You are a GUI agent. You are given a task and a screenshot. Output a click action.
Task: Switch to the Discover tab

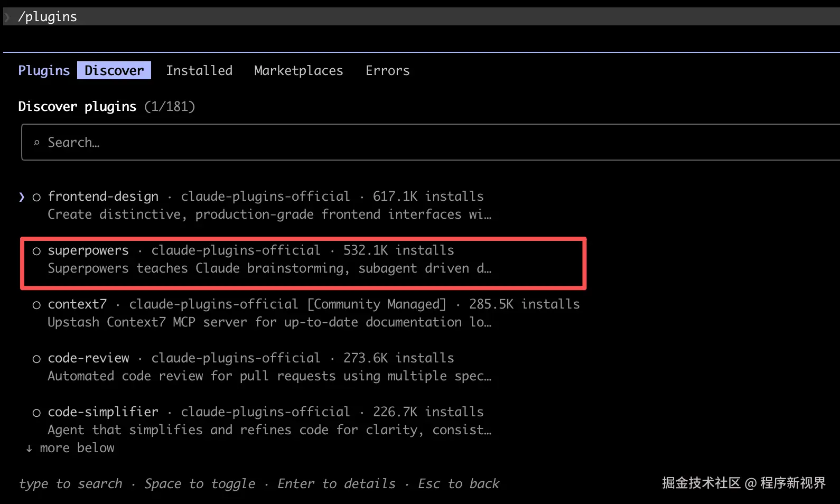[x=114, y=70]
